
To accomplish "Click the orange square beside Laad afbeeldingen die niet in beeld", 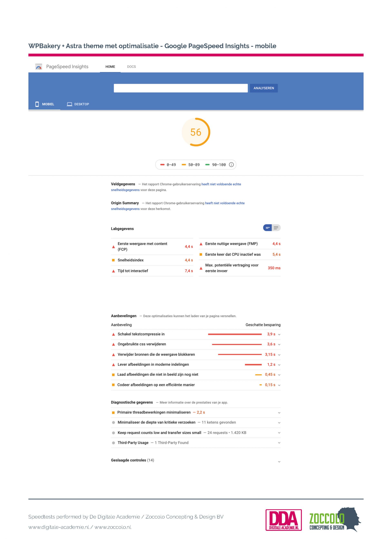I will [x=113, y=375].
